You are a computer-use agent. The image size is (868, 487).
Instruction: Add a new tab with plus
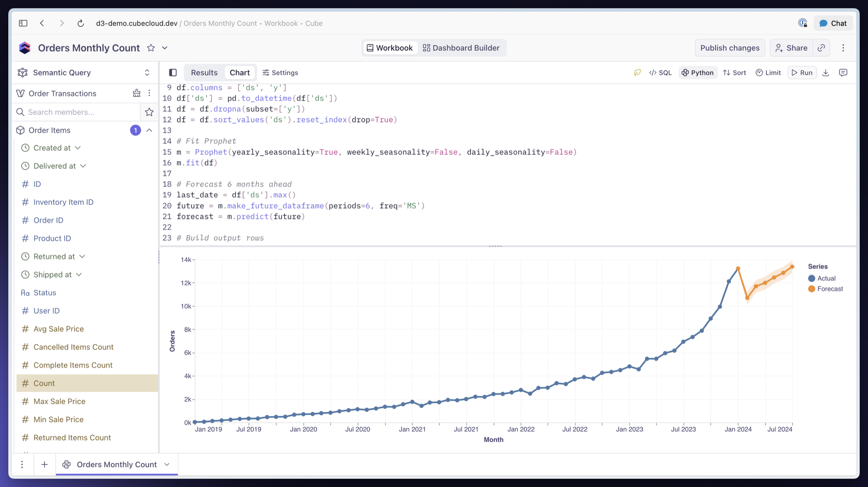44,464
